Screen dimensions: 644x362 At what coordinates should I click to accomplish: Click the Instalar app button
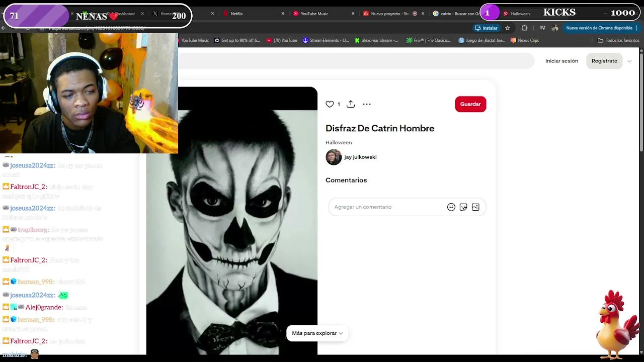(x=486, y=28)
